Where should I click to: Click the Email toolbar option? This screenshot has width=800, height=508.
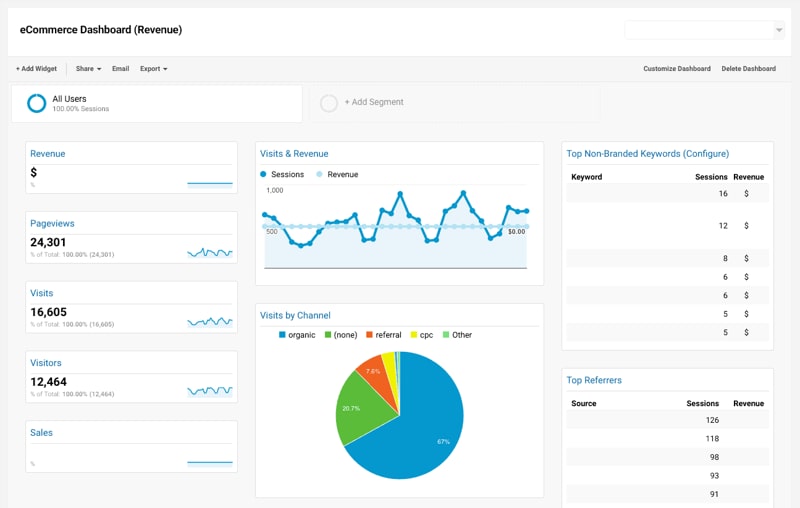click(120, 68)
